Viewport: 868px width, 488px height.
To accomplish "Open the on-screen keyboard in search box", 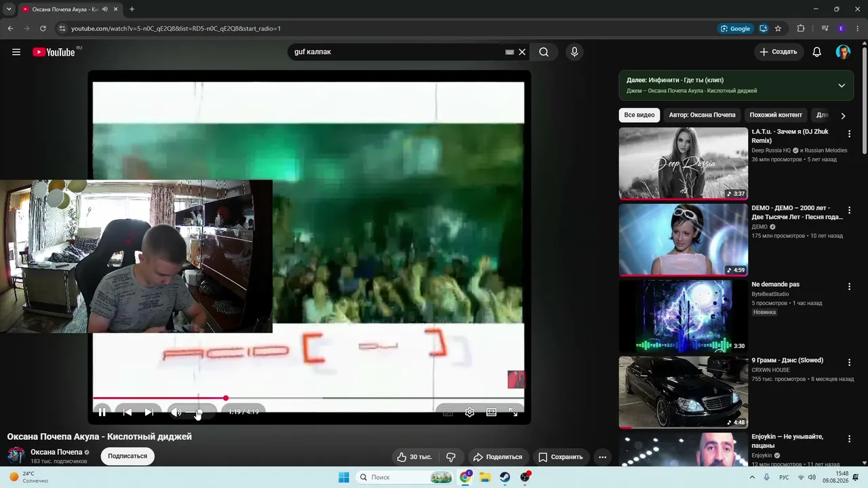I will click(x=509, y=52).
